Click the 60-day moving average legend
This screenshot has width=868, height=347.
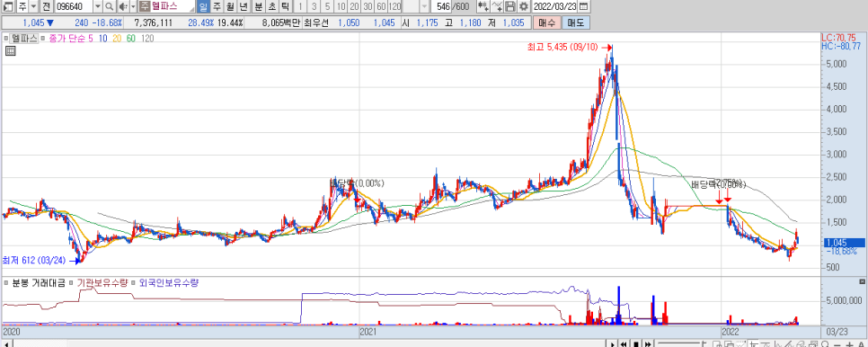point(130,38)
